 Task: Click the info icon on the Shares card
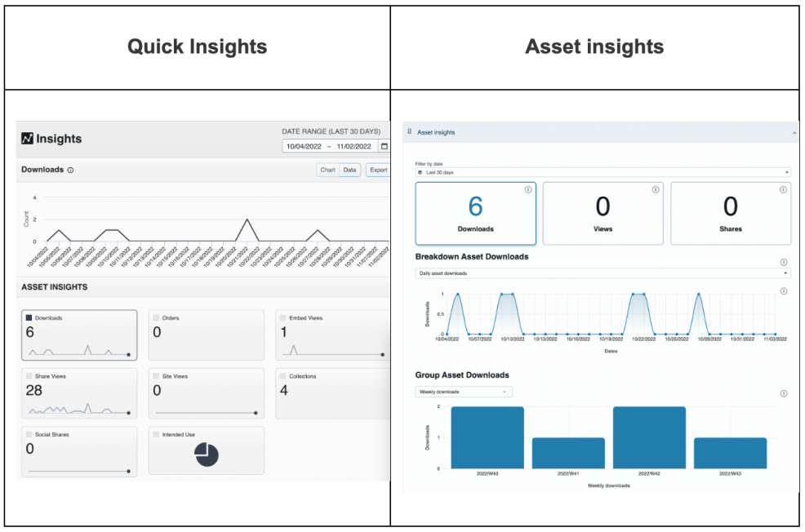pos(783,189)
